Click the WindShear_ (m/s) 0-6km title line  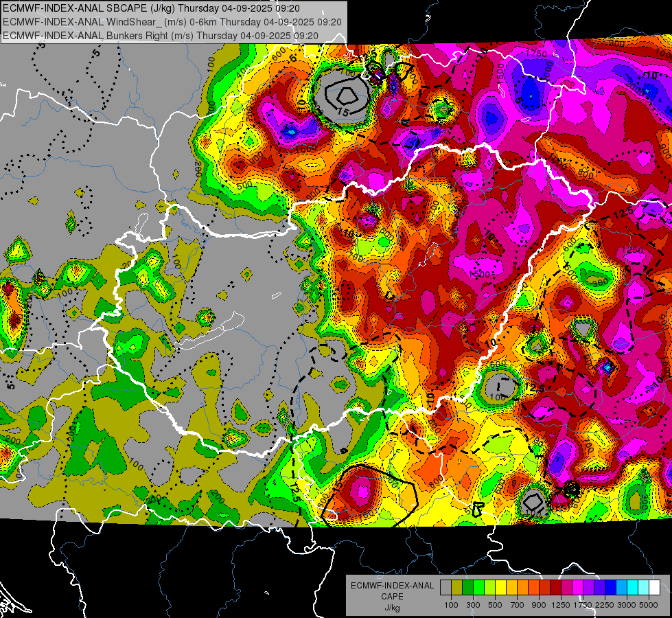172,22
